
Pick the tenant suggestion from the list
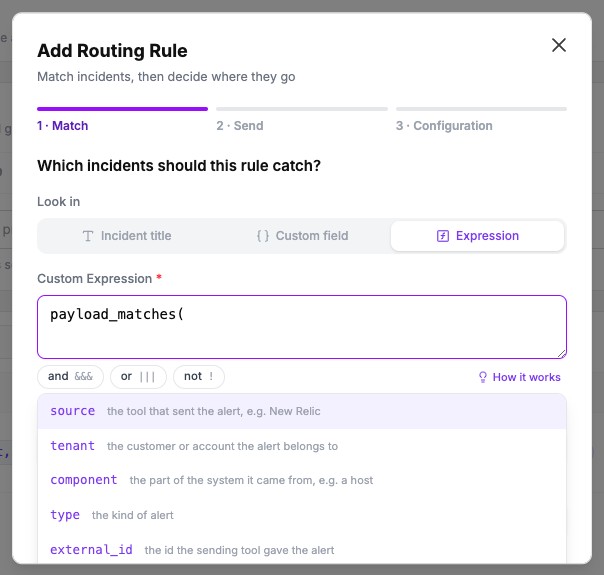tap(302, 446)
